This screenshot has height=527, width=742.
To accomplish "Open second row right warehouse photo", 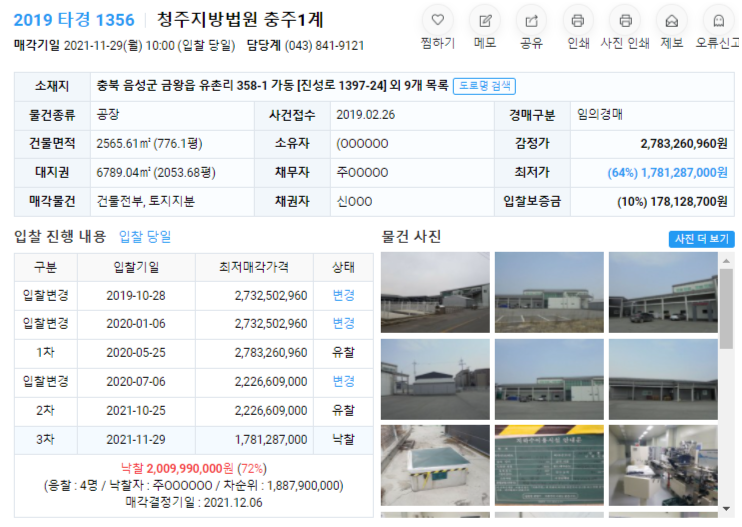I will pyautogui.click(x=663, y=379).
